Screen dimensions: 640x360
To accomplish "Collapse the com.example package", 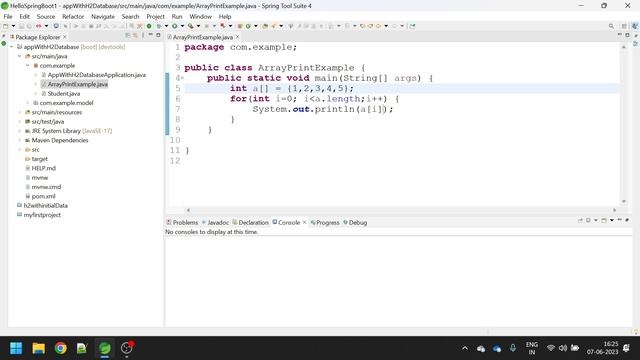I will pos(28,66).
